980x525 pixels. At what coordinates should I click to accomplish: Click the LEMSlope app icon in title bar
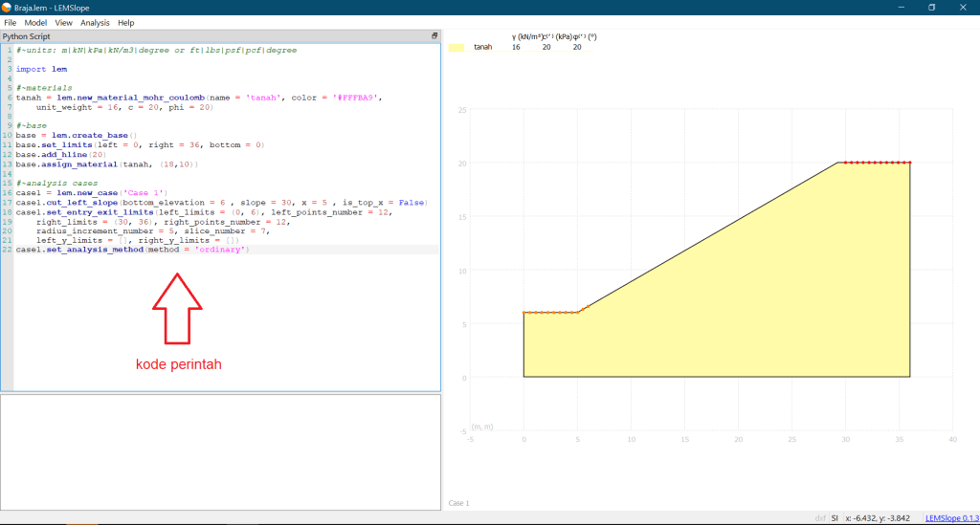(9, 7)
